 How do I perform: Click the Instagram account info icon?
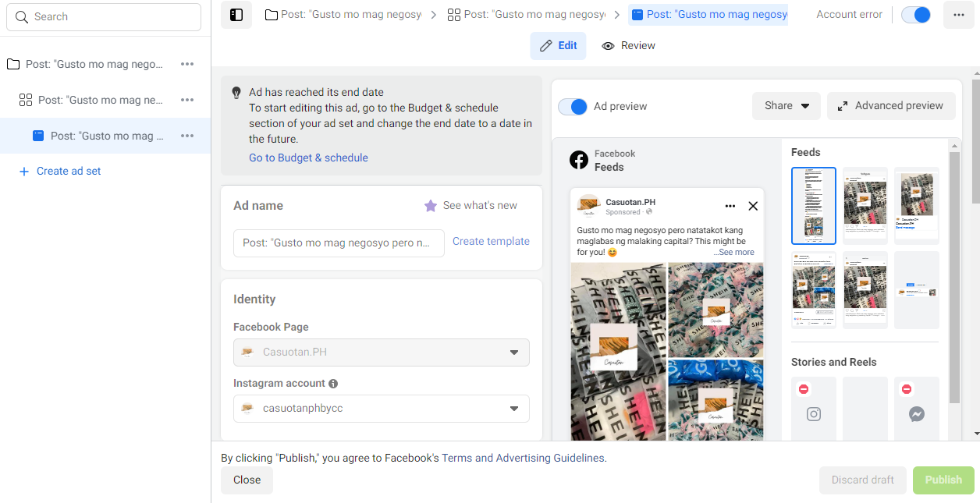pyautogui.click(x=333, y=384)
